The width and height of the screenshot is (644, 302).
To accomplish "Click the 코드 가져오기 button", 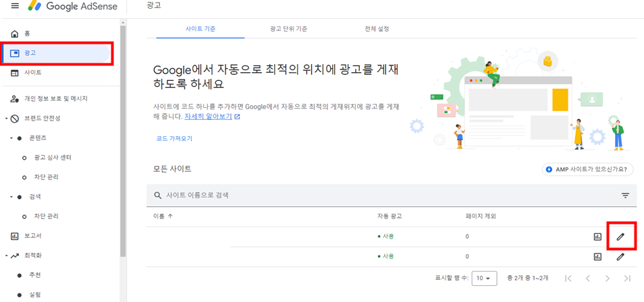I will (174, 138).
